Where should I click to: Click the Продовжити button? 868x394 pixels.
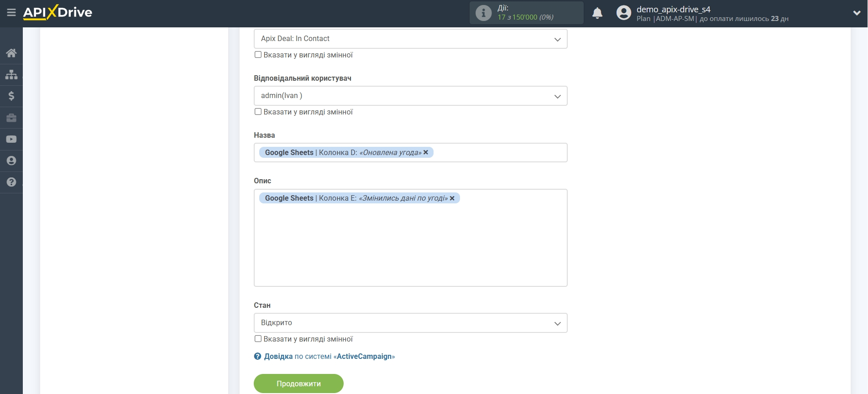click(x=298, y=384)
